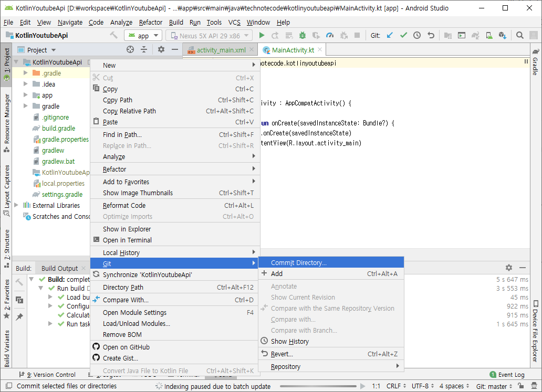Select Open in Terminal context item
542x392 pixels.
pos(175,240)
